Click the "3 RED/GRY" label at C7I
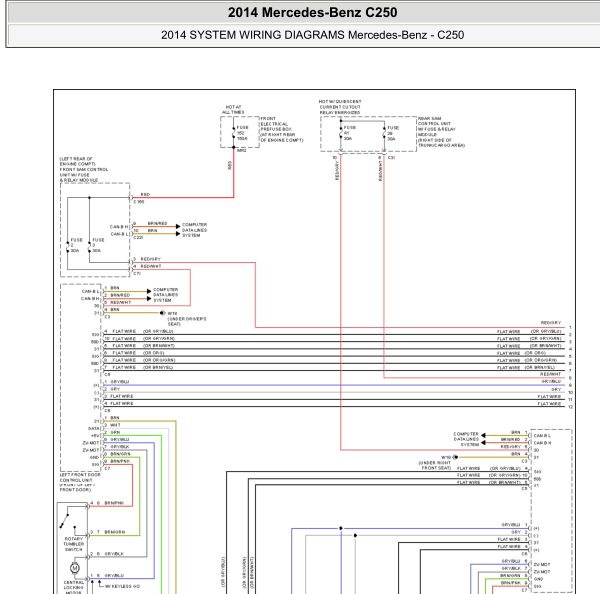The image size is (600, 594). tap(147, 259)
